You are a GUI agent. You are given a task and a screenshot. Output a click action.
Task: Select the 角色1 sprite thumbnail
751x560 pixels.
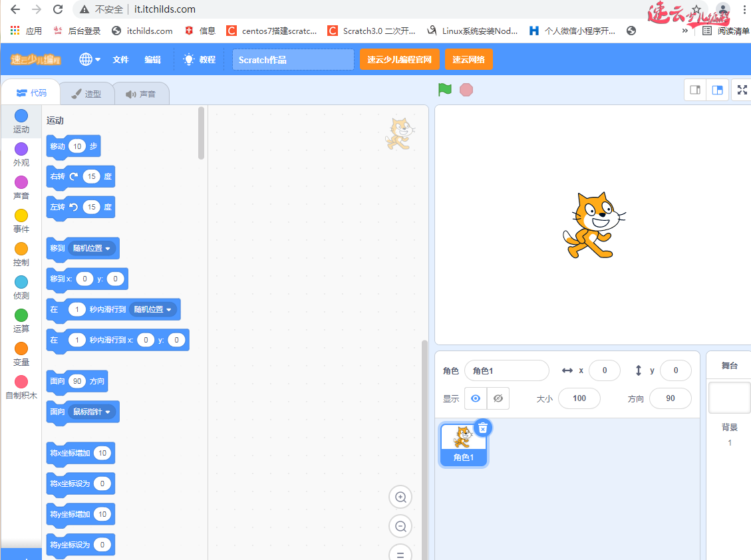pos(463,445)
